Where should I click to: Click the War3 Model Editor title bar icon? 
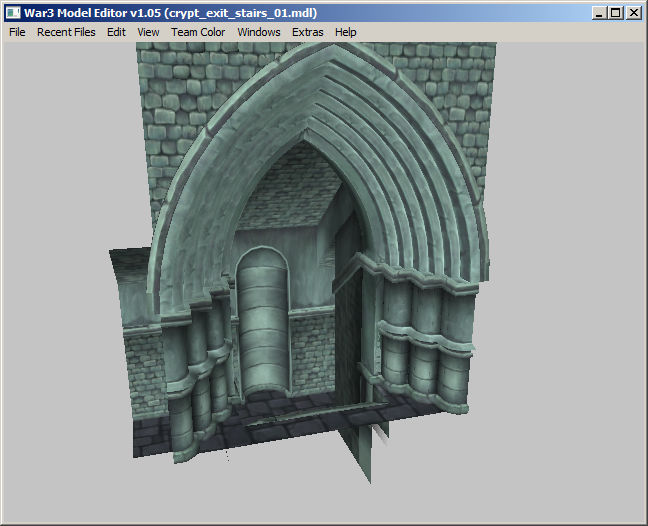tap(13, 13)
